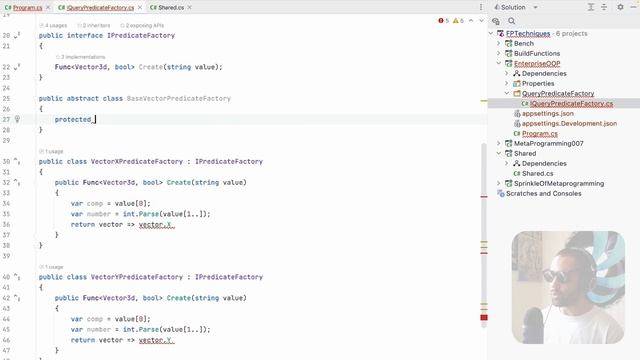
Task: Expand Dependencies under the Shared project
Action: [507, 163]
